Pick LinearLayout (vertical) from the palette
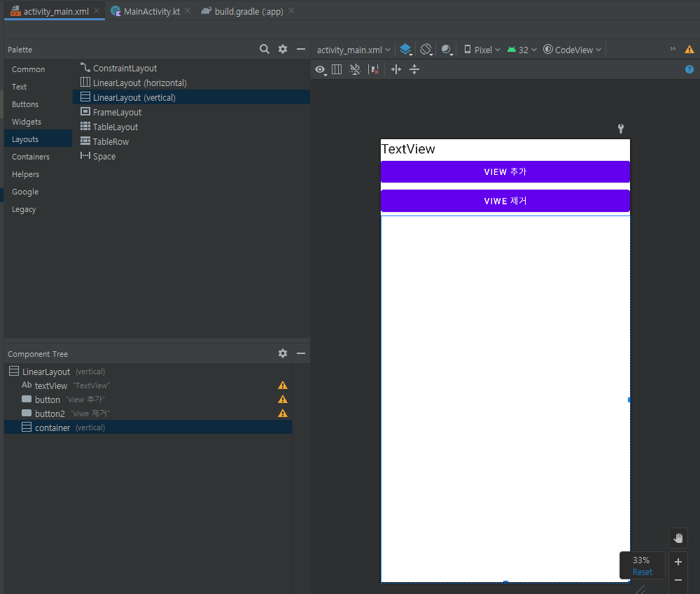This screenshot has width=700, height=594. (x=192, y=97)
